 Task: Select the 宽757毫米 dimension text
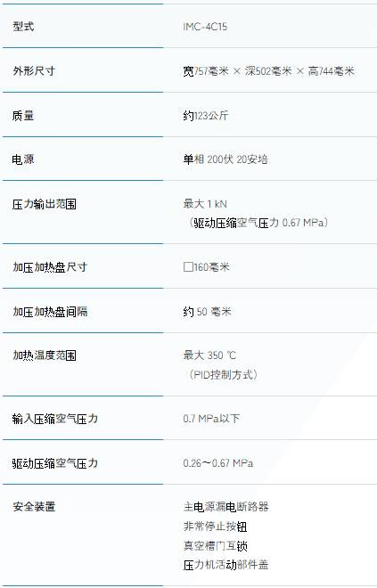(206, 71)
